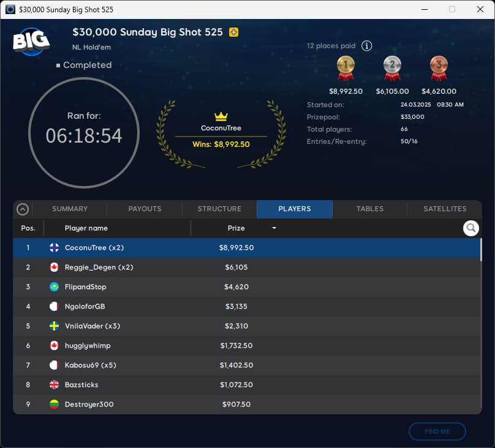Click the silver second place medal
495x448 pixels.
[x=392, y=68]
